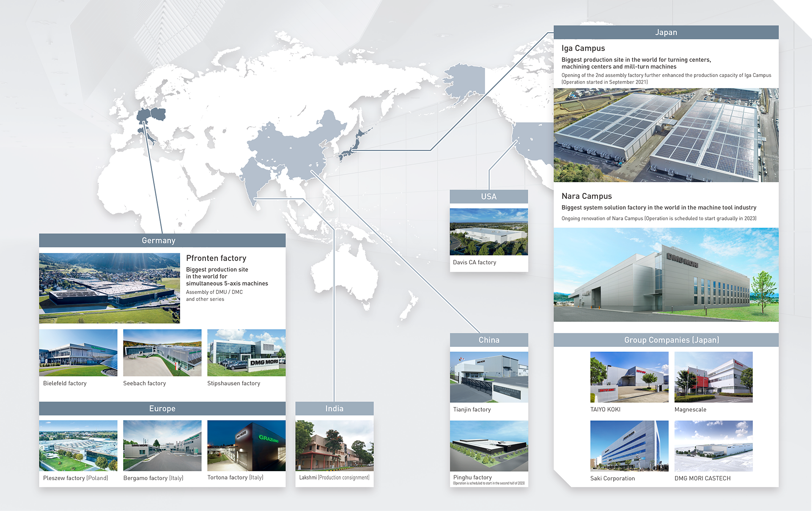Click 'Assembly of DMU / DMC' text
This screenshot has width=812, height=511.
click(x=214, y=292)
